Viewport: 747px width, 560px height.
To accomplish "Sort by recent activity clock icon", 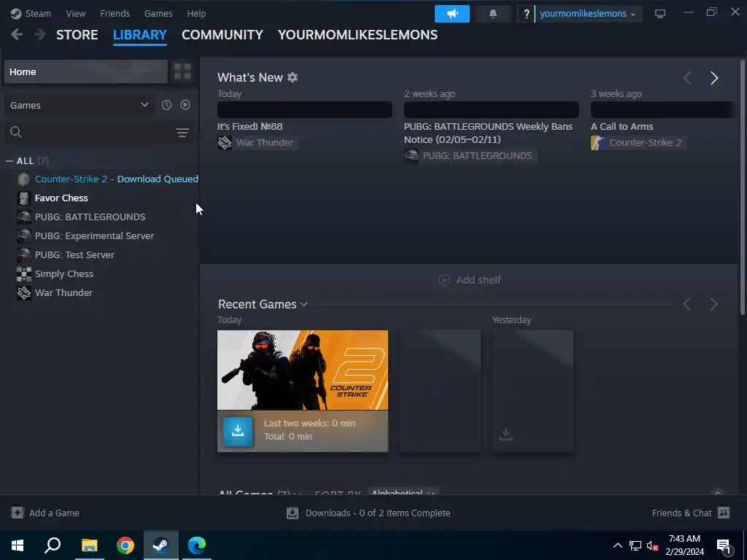I will click(166, 105).
